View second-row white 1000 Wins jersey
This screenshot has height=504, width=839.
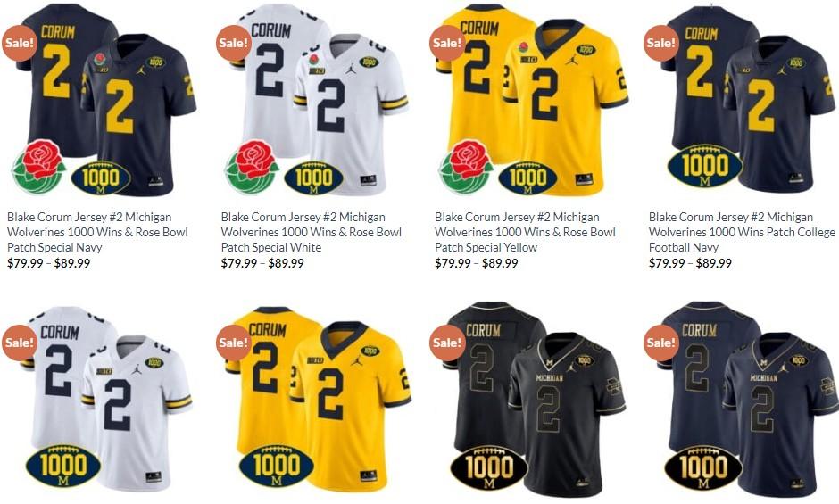pos(102,401)
